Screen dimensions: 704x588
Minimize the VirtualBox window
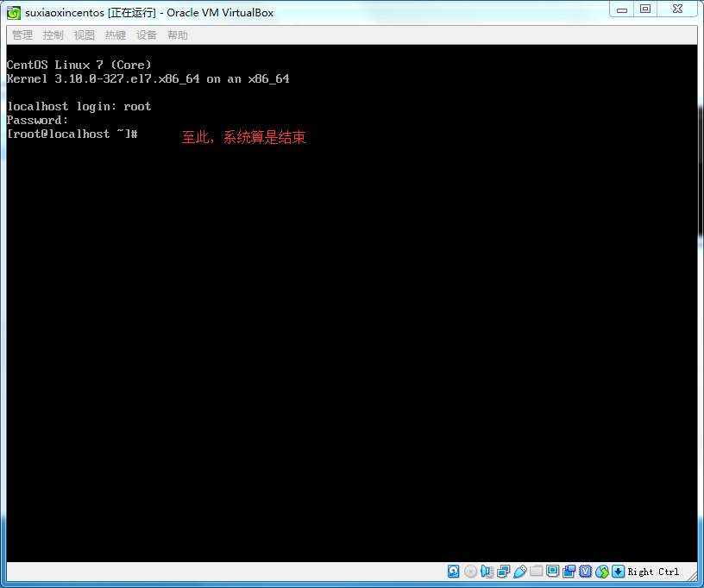point(622,9)
